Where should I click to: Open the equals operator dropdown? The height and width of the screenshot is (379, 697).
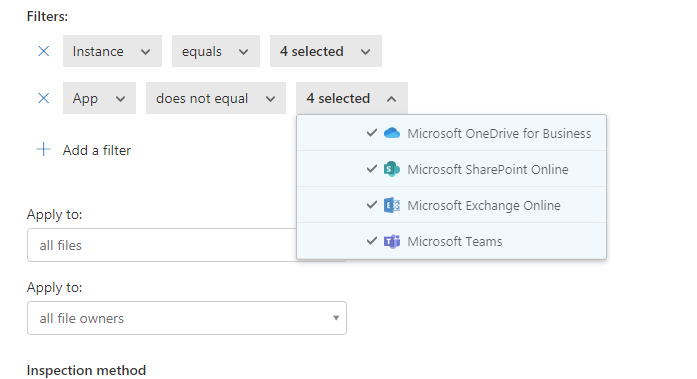click(x=216, y=51)
